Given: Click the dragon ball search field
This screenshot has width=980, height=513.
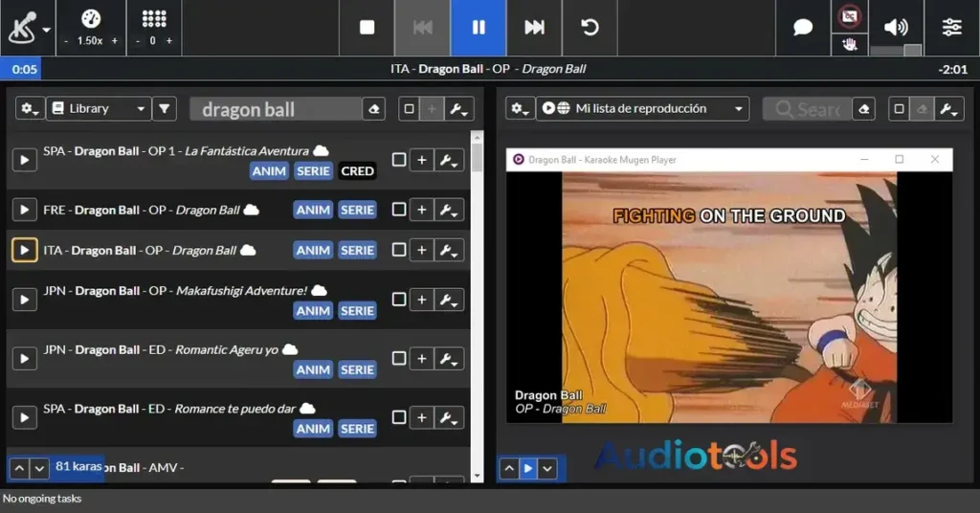Looking at the screenshot, I should [x=276, y=109].
